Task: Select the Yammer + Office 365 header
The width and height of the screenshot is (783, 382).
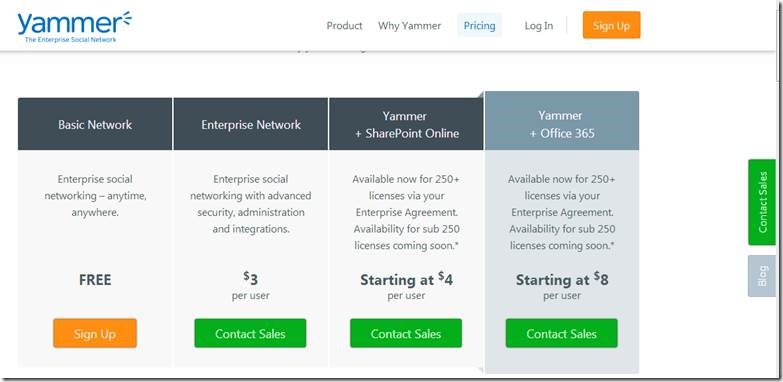Action: [562, 121]
